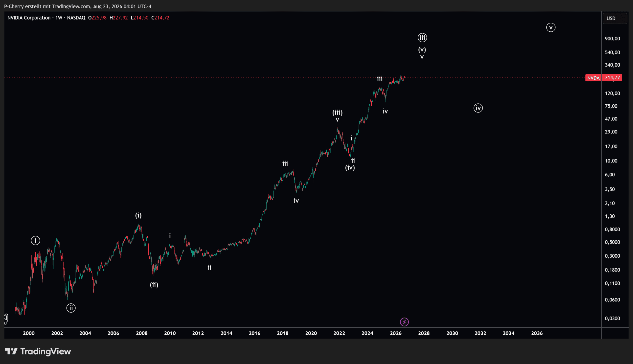Click the 0,1100 price level

click(x=612, y=283)
